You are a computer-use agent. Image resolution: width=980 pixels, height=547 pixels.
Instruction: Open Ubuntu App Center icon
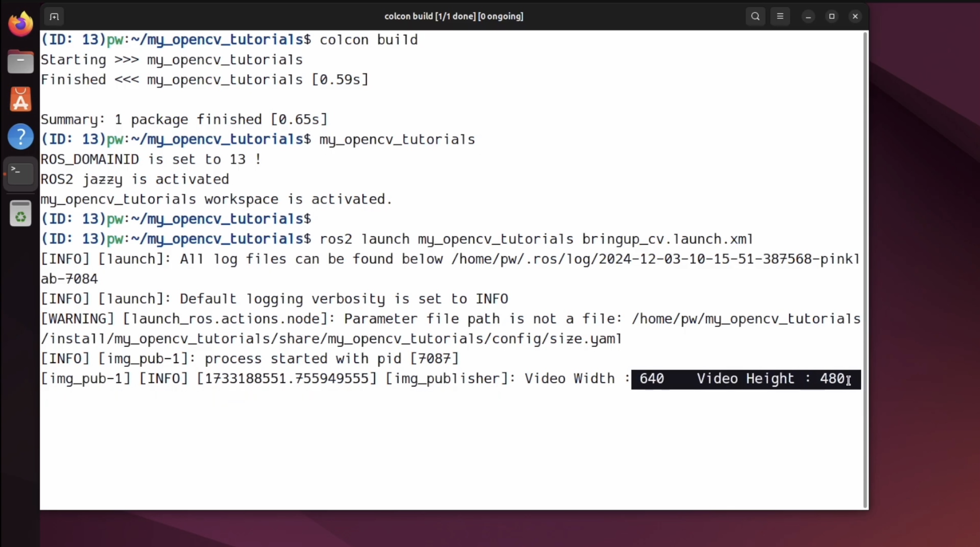[x=21, y=99]
